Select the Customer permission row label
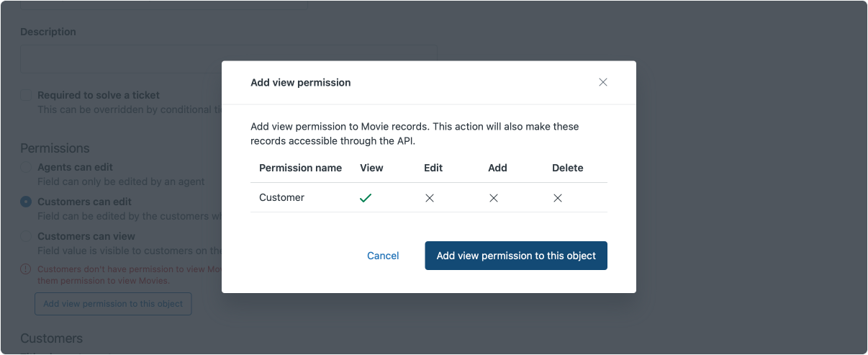 tap(281, 198)
